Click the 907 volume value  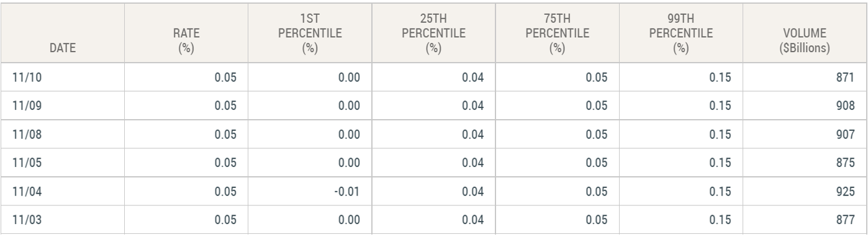point(846,133)
